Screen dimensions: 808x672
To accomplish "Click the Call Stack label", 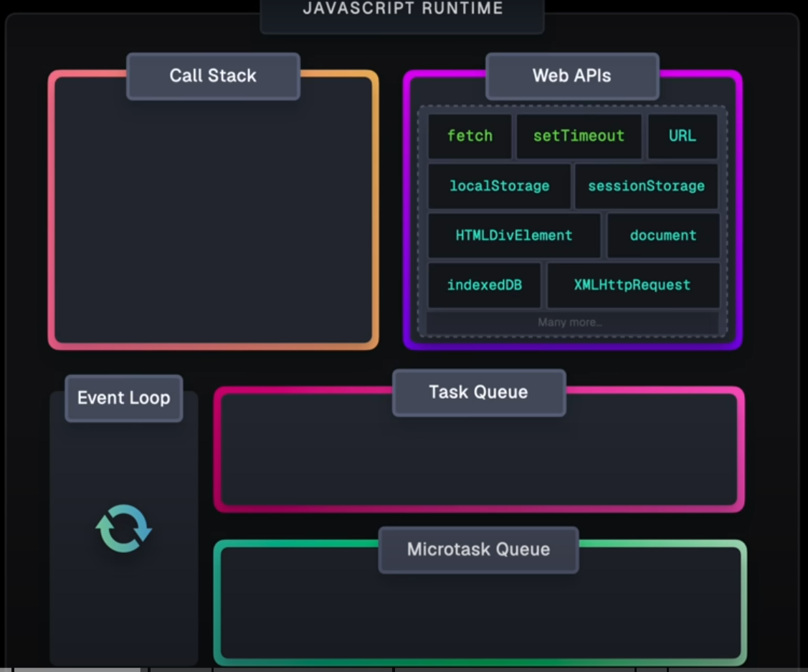I will (x=213, y=76).
